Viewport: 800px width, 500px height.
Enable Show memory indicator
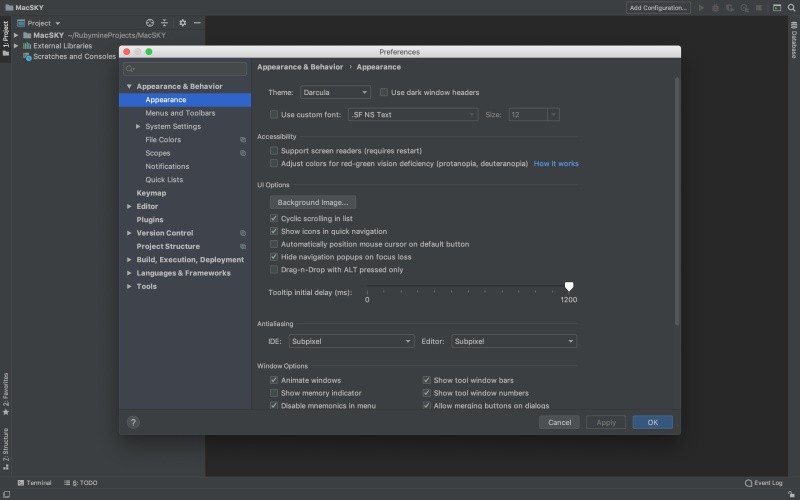coord(274,393)
